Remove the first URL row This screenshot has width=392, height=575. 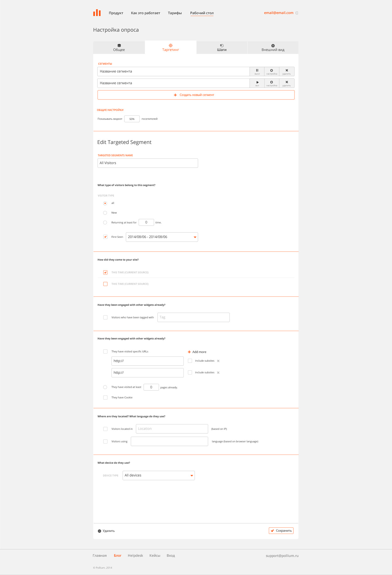point(218,361)
